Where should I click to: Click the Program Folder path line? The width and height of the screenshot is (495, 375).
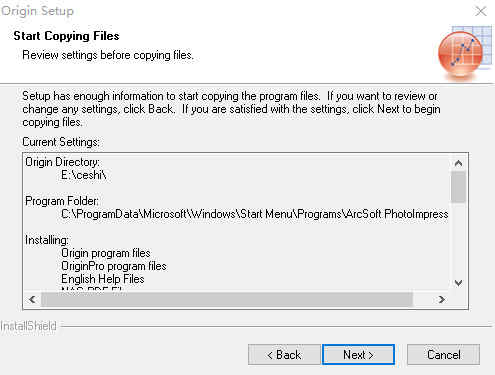pyautogui.click(x=255, y=214)
